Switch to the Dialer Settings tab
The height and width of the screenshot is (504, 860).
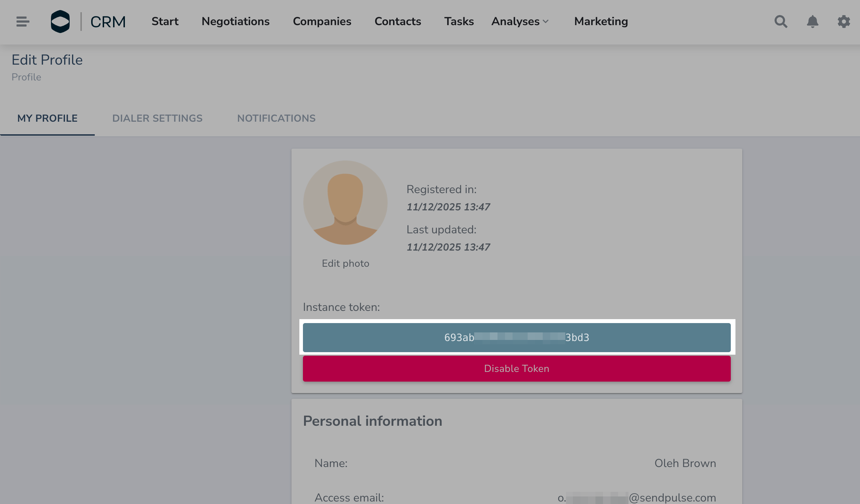point(157,118)
